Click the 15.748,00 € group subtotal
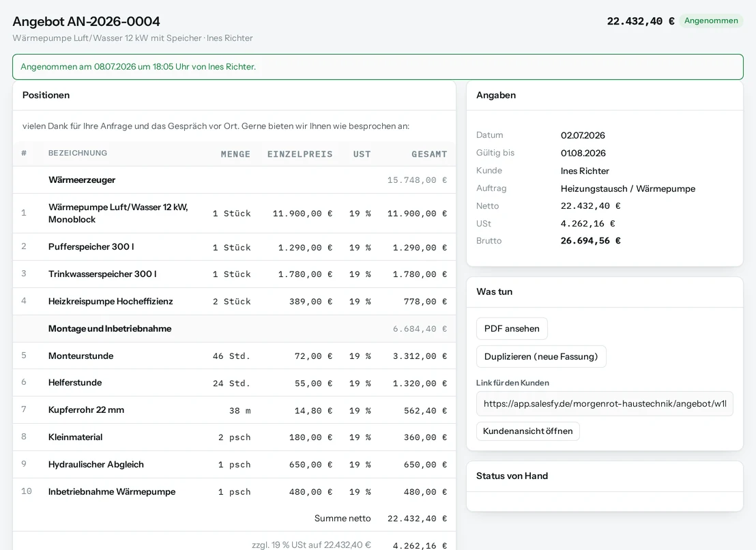Viewport: 756px width, 550px height. pos(417,180)
